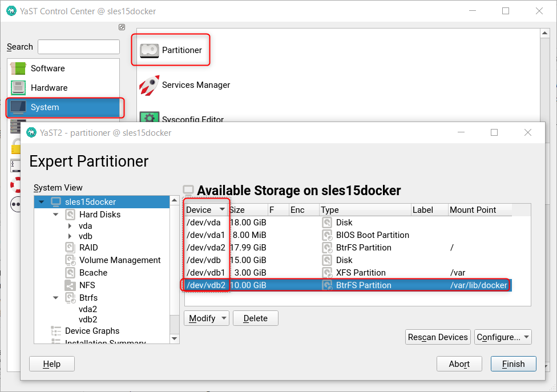
Task: Maximize the YaST Control Center window
Action: click(506, 11)
